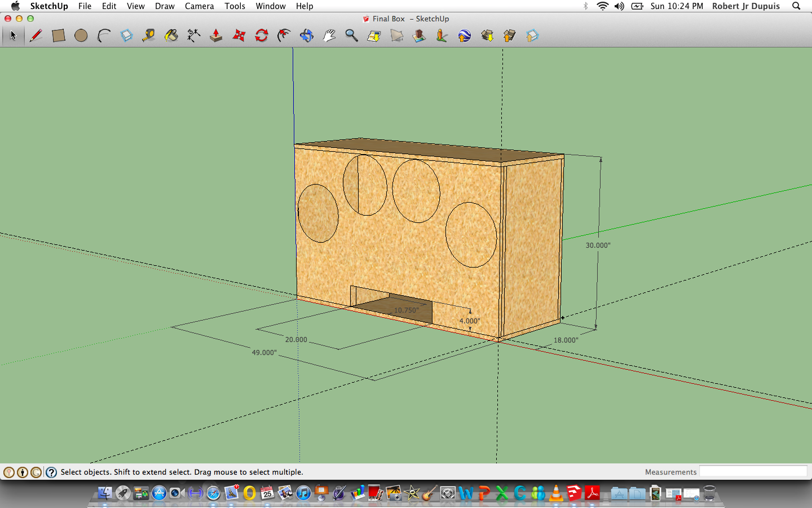Select the Paint Bucket tool
The width and height of the screenshot is (812, 508).
click(171, 36)
